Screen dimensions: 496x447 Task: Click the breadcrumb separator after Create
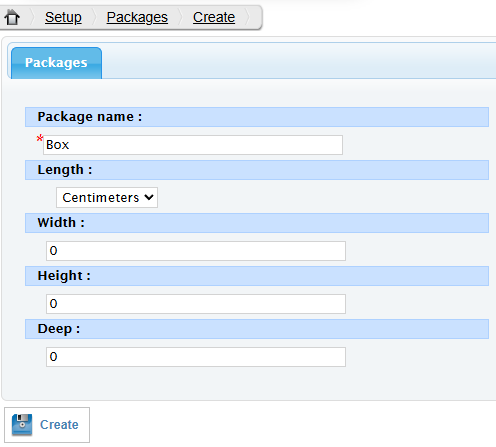coord(247,17)
